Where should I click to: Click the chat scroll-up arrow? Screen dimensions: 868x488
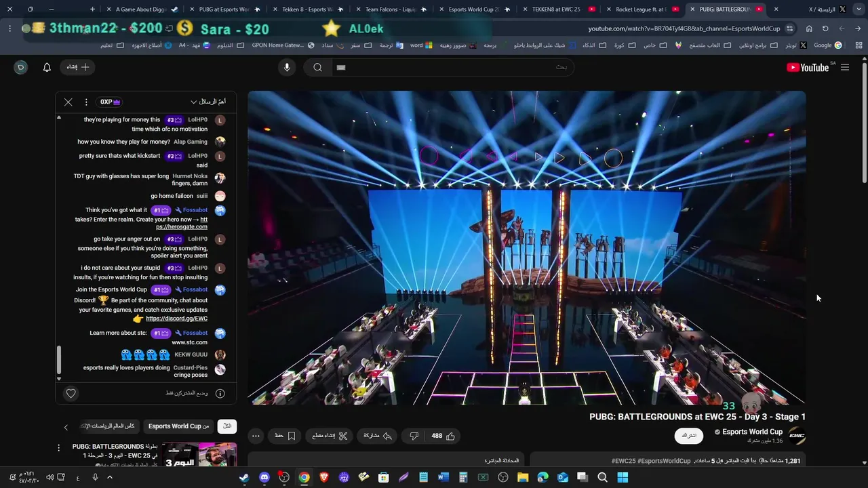(59, 117)
